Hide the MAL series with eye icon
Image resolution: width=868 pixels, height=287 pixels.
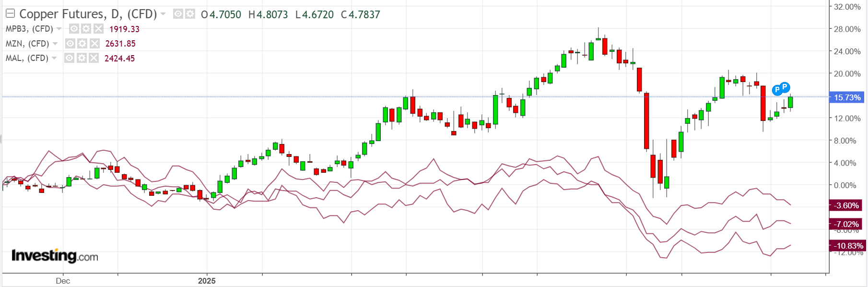coord(70,58)
